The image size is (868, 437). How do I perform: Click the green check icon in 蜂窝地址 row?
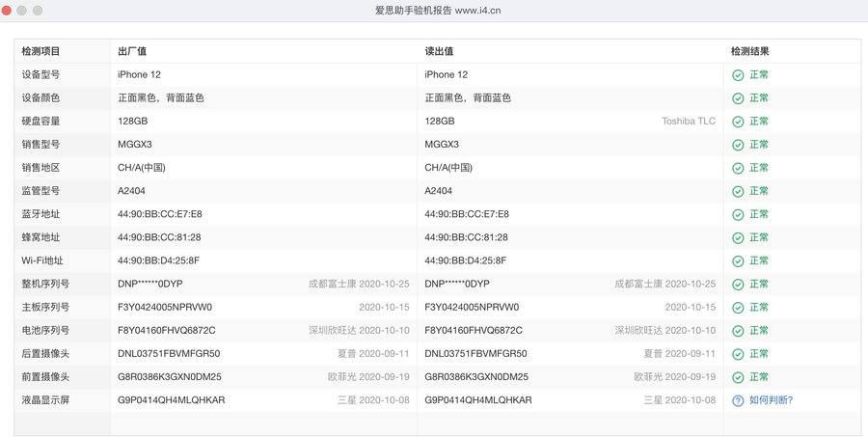pyautogui.click(x=738, y=238)
